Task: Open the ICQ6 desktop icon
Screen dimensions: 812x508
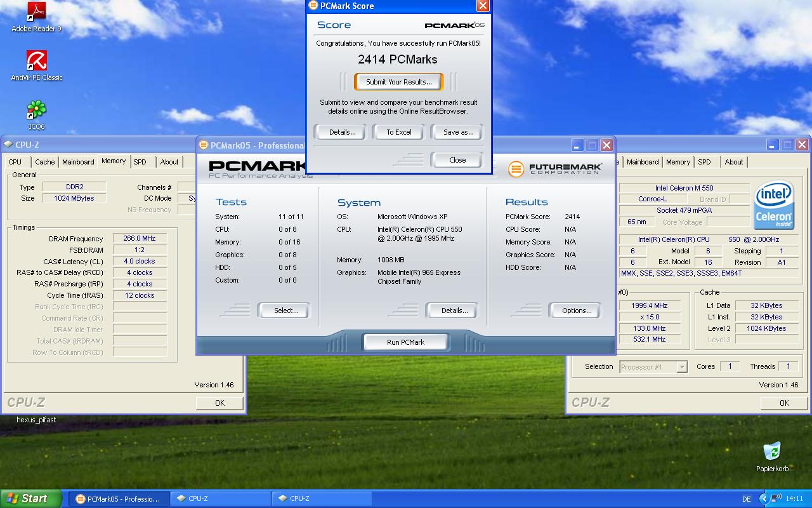Action: (37, 115)
